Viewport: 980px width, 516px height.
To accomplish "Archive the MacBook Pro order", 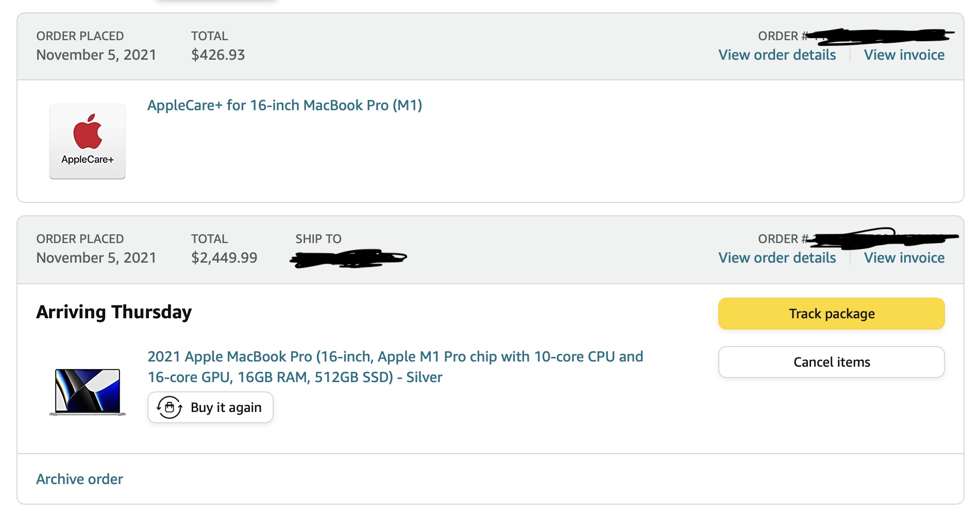I will tap(79, 479).
